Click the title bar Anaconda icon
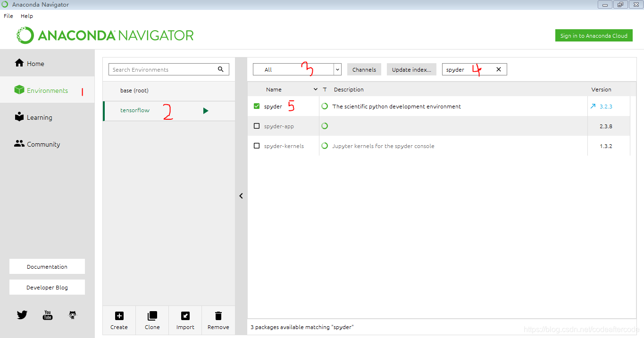644x338 pixels. 5,4
